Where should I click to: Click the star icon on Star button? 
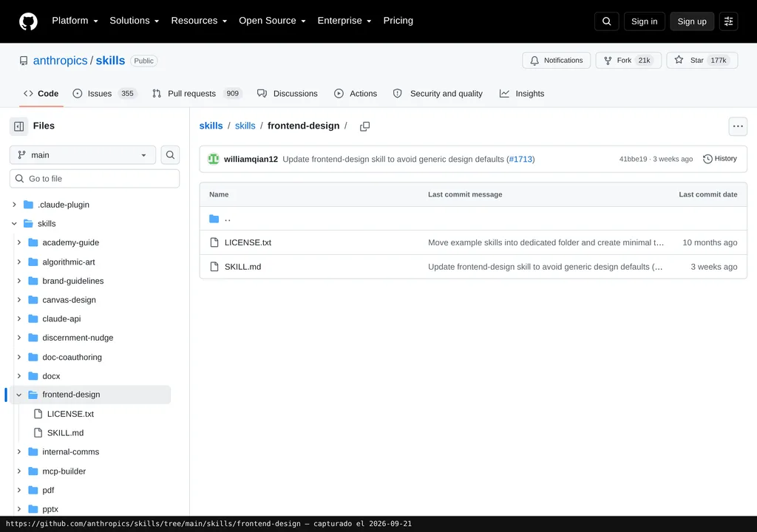pos(679,60)
